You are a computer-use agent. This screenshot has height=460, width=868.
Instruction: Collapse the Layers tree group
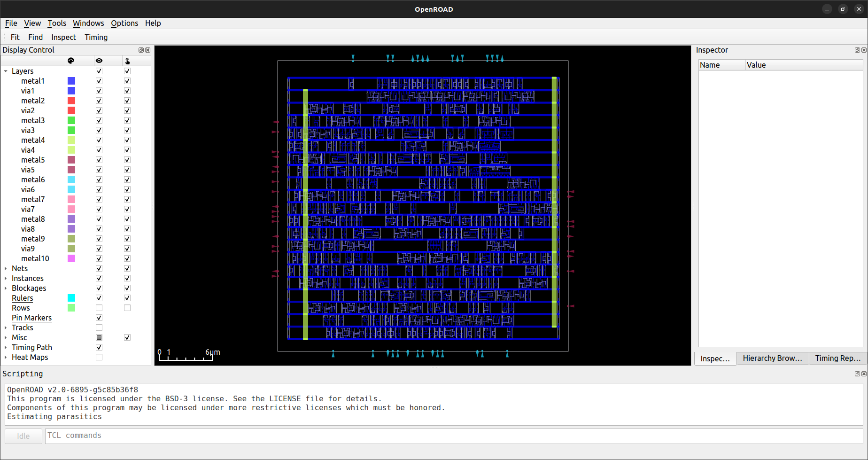(6, 71)
